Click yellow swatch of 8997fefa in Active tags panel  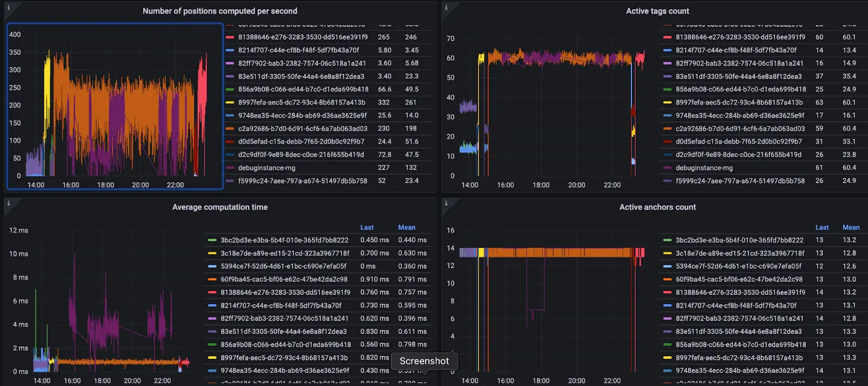tap(667, 102)
